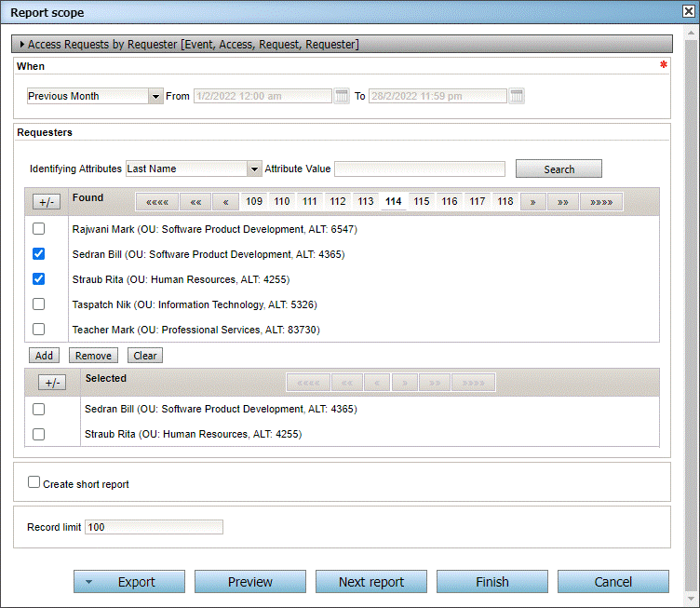Open the Previous Month time range dropdown

pyautogui.click(x=155, y=96)
